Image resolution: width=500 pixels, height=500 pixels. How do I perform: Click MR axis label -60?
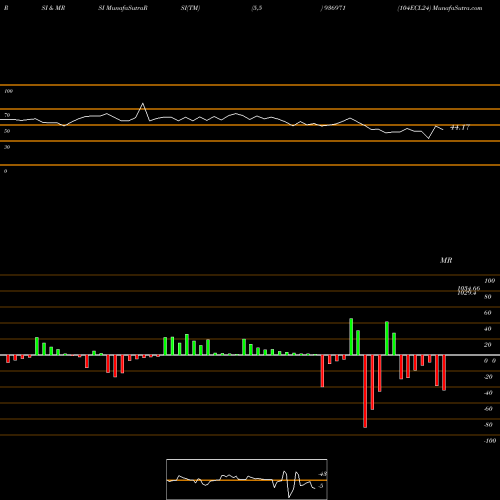[488, 409]
